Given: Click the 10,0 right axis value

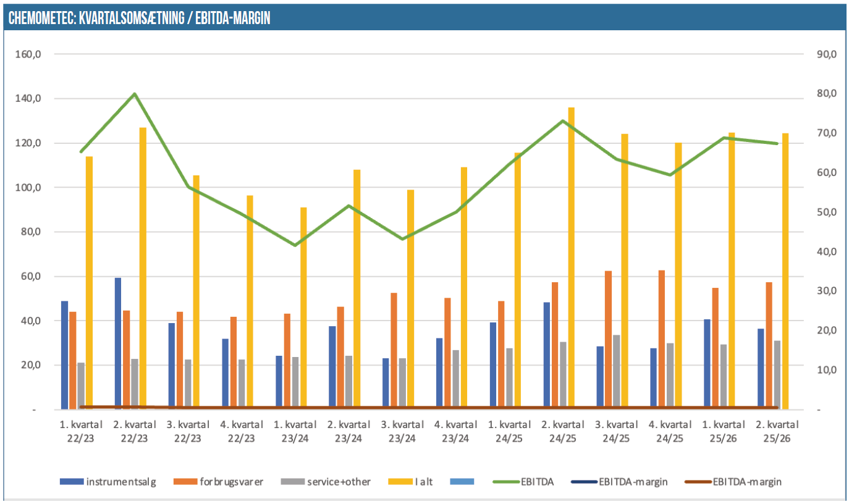Looking at the screenshot, I should tap(826, 371).
